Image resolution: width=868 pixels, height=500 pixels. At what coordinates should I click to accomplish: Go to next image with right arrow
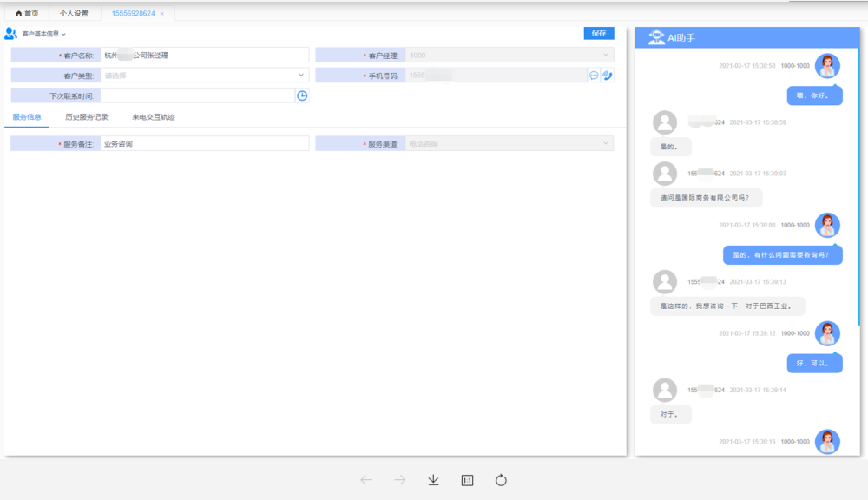click(399, 480)
